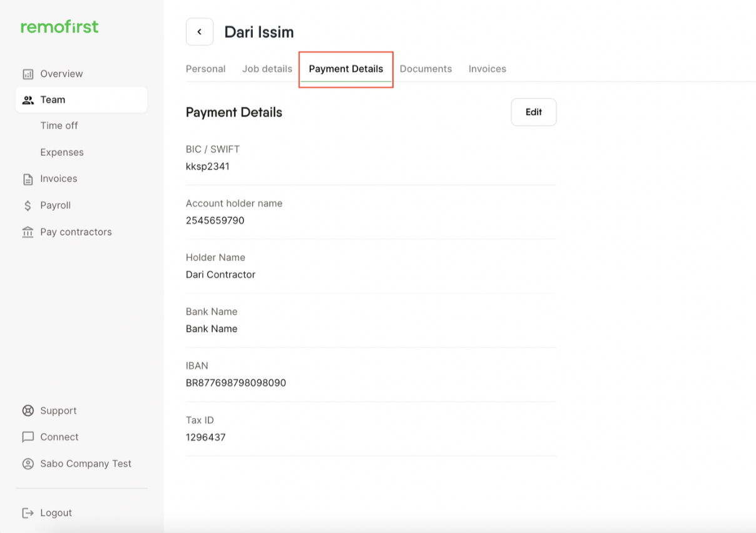Go back using the chevron button

coord(200,32)
